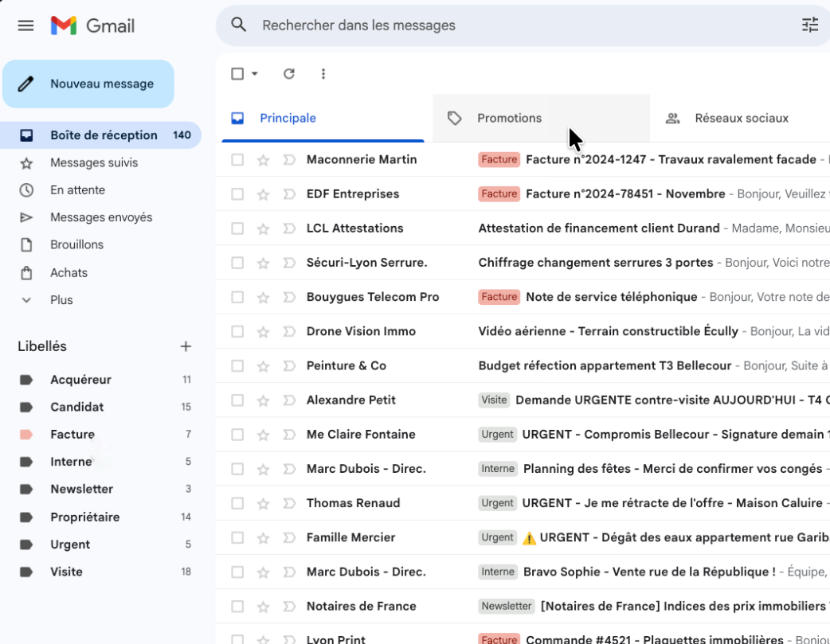The width and height of the screenshot is (830, 644).
Task: Star the Maconnerie Martin email
Action: click(263, 160)
